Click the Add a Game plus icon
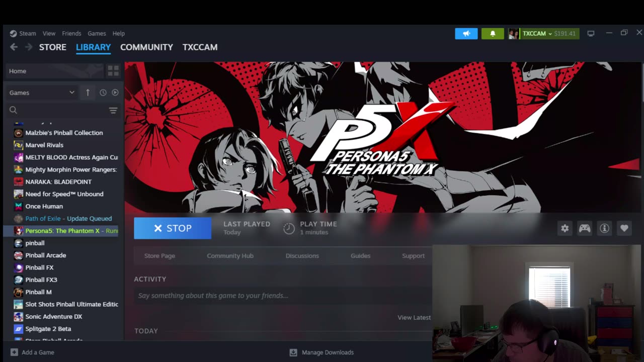Viewport: 644px width, 362px height. click(14, 352)
